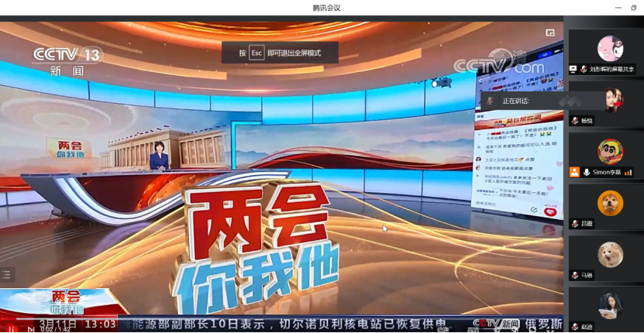
Task: Restore the 腾讯会议 window size
Action: 633,8
